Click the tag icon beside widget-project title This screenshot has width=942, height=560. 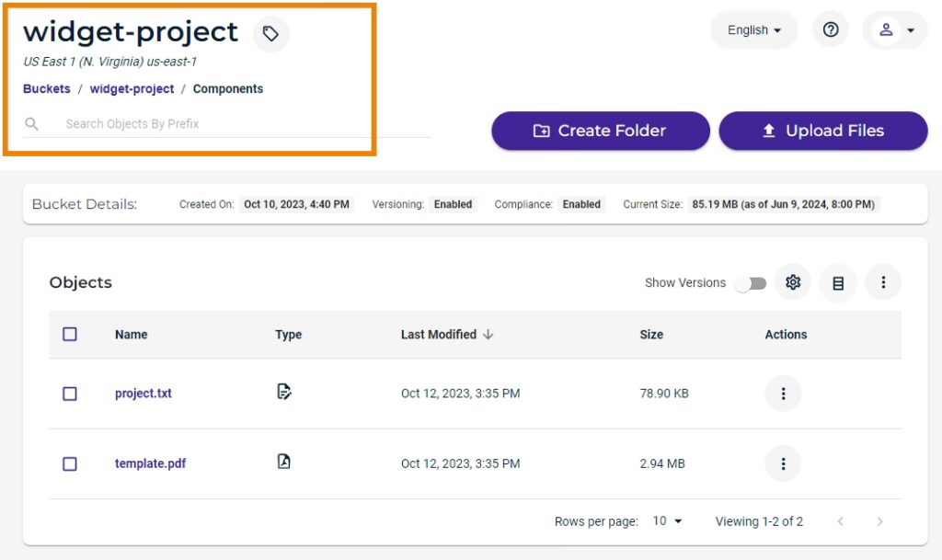pos(270,34)
